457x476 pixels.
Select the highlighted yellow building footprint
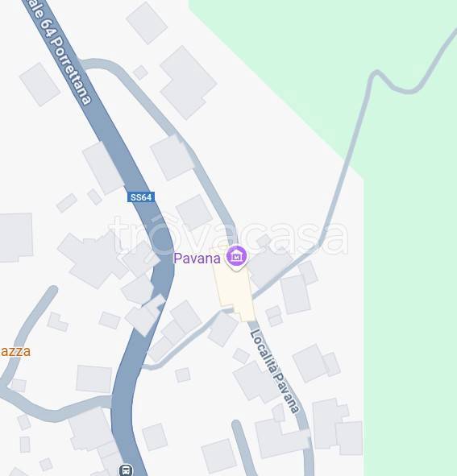[x=235, y=288]
